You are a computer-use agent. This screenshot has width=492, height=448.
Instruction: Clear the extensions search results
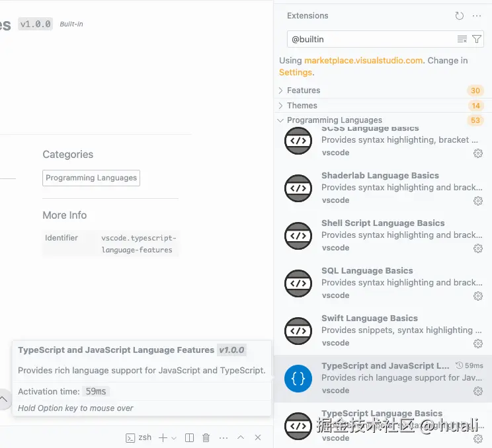click(462, 39)
